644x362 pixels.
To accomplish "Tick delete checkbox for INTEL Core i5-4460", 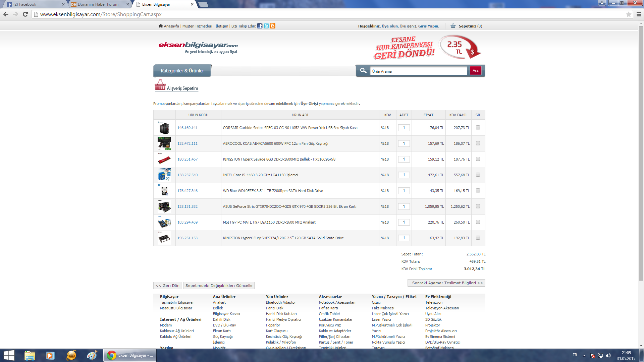I will pyautogui.click(x=478, y=175).
